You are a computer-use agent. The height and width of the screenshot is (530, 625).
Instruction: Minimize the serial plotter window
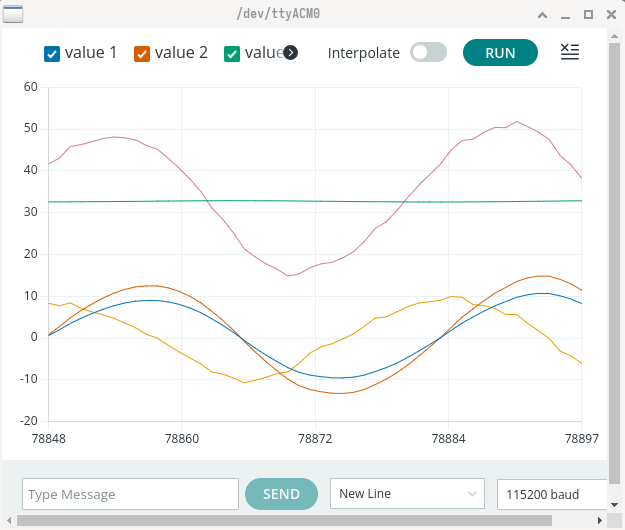[565, 15]
